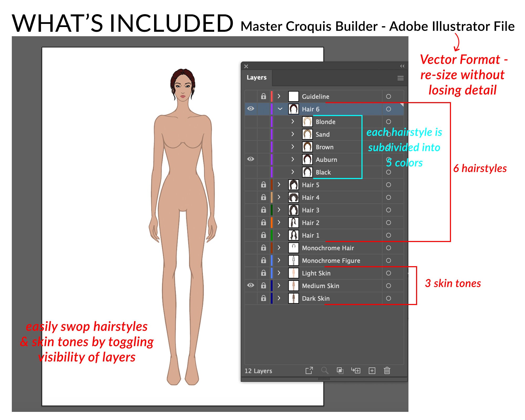Viewport: 525px width, 420px height.
Task: Collapse the panel with double-arrow icon
Action: [402, 66]
